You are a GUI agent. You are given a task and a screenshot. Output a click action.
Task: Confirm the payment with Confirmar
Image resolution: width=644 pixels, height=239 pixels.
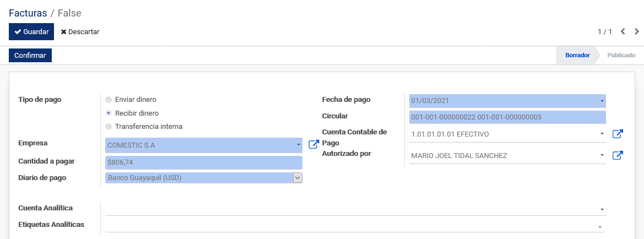pyautogui.click(x=30, y=56)
